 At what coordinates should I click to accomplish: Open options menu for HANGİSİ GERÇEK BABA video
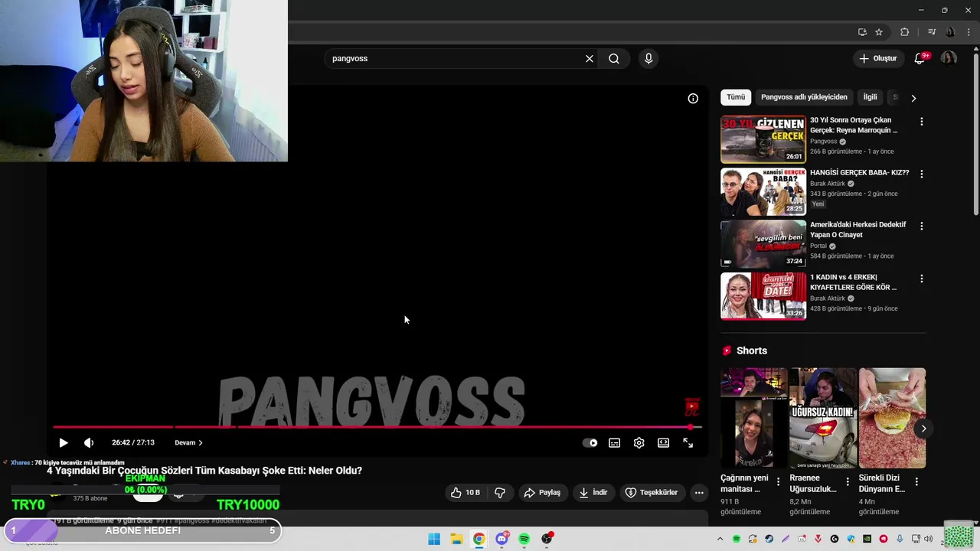point(921,174)
